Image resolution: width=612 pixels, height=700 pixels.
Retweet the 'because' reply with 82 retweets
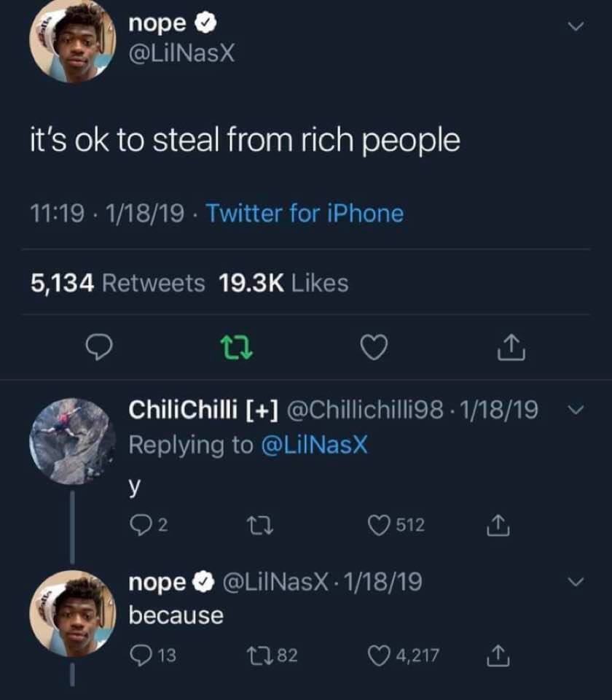click(x=252, y=656)
